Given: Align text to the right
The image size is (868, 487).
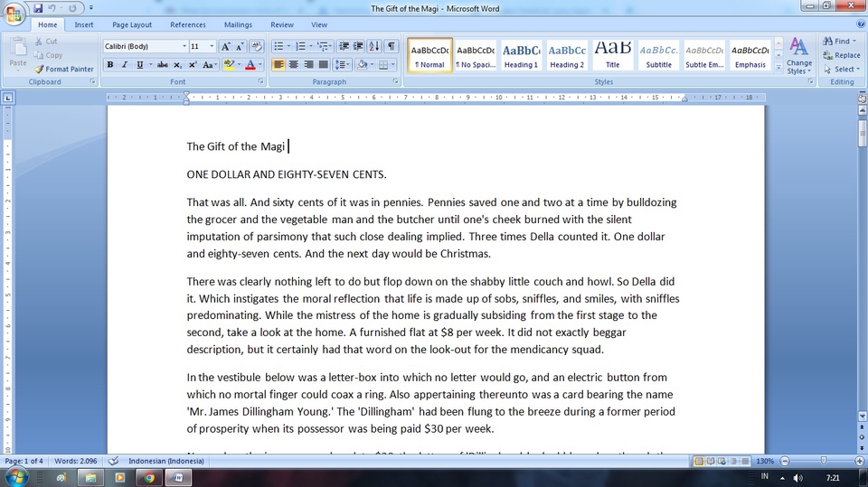Looking at the screenshot, I should (308, 65).
